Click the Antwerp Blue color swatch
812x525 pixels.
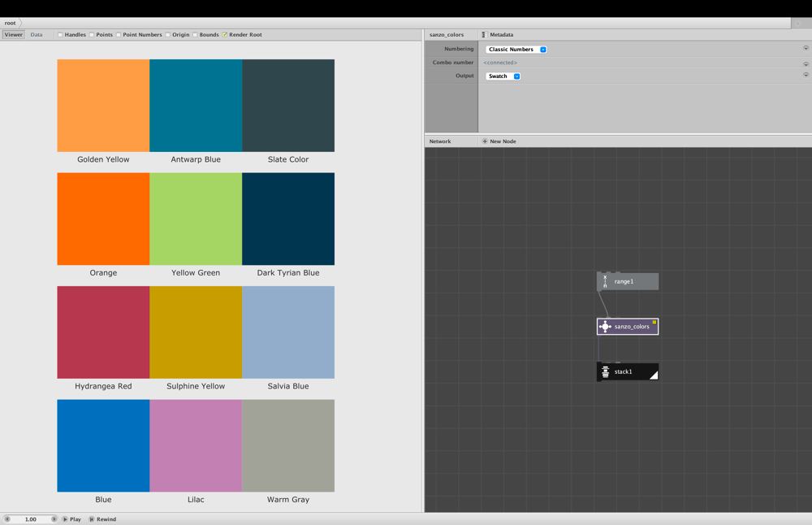tap(196, 106)
